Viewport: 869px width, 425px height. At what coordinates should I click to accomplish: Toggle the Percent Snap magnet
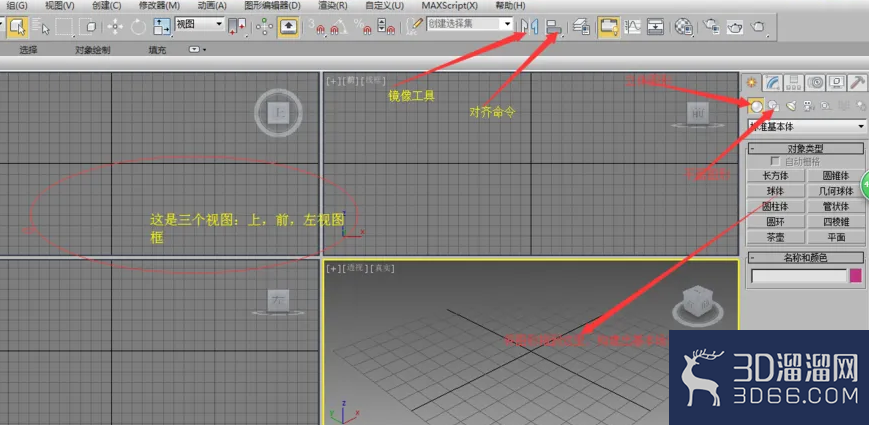point(362,26)
